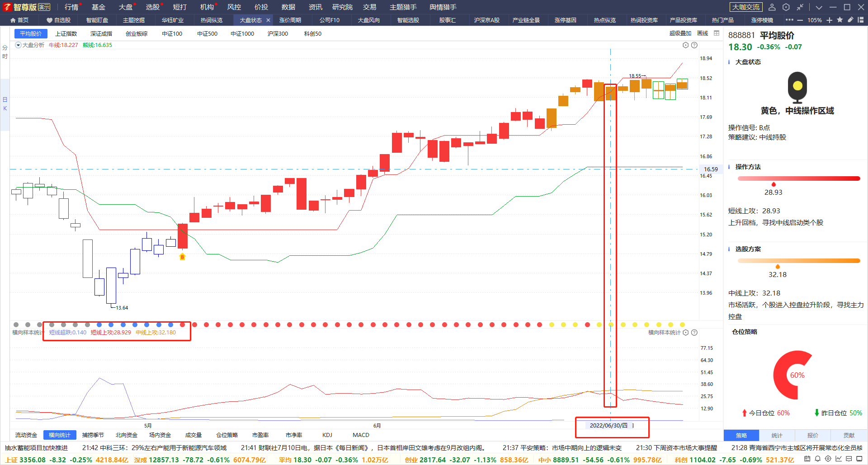Select the 中证500 index toggle

pyautogui.click(x=207, y=34)
